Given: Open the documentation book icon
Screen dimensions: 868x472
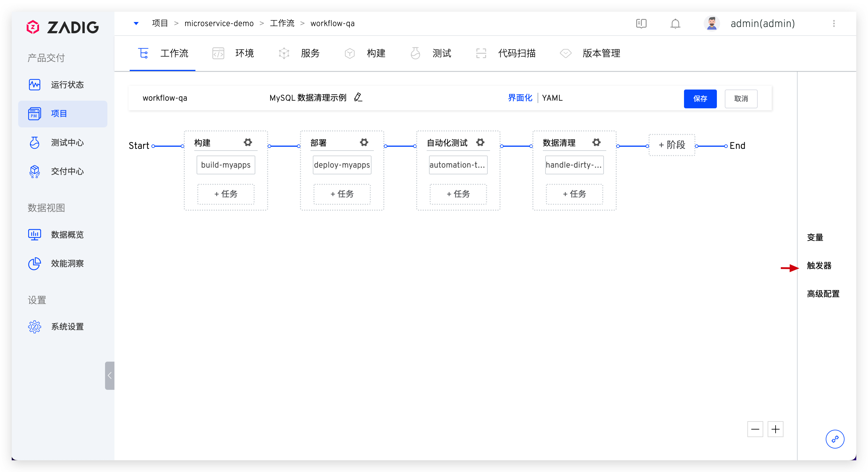Looking at the screenshot, I should (x=641, y=23).
